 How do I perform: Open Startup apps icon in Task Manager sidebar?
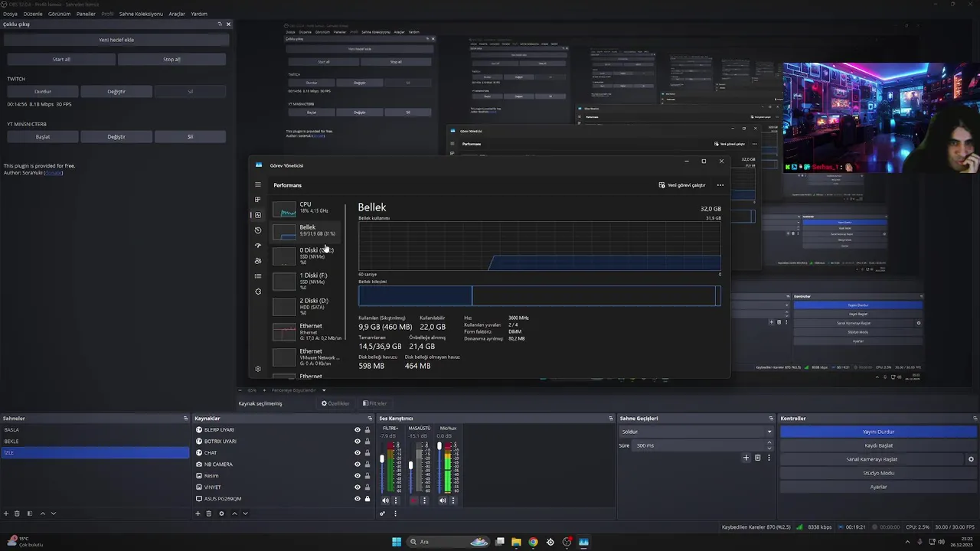pyautogui.click(x=258, y=246)
